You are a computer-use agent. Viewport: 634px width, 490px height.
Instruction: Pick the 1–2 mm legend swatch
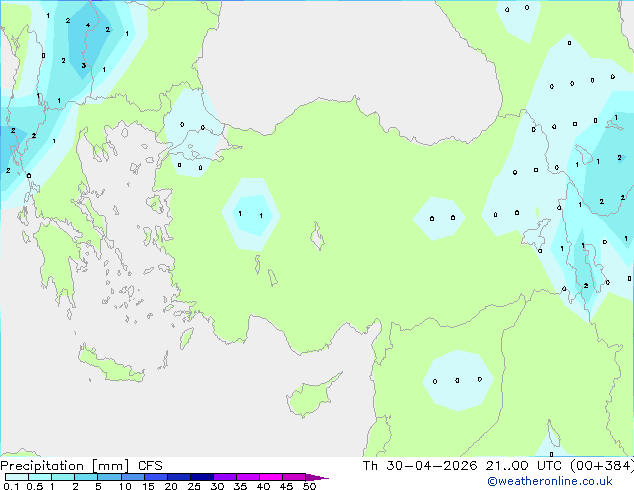tap(63, 477)
